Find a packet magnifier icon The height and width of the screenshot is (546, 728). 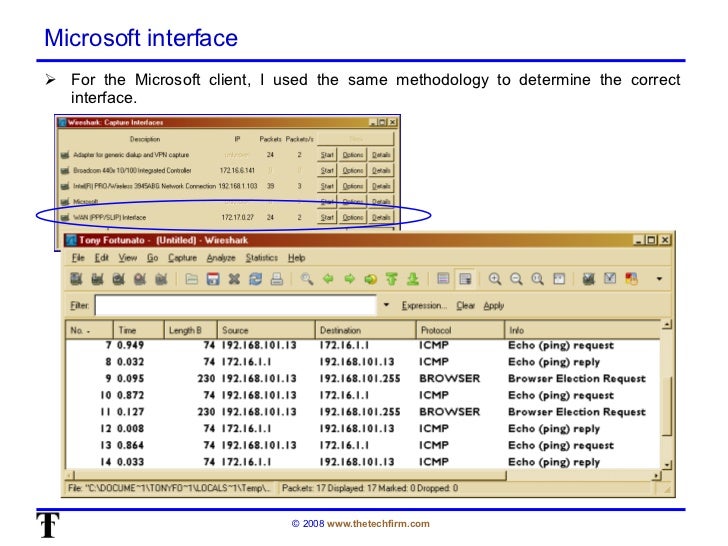click(306, 279)
